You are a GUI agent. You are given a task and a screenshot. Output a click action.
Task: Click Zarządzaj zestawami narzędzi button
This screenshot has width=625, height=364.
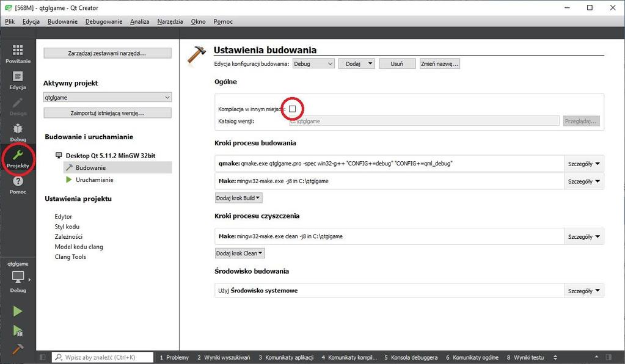point(108,53)
